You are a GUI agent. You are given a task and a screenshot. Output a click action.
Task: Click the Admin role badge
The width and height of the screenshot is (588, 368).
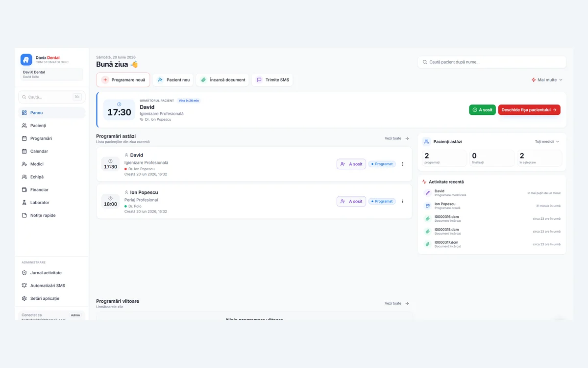pos(75,315)
